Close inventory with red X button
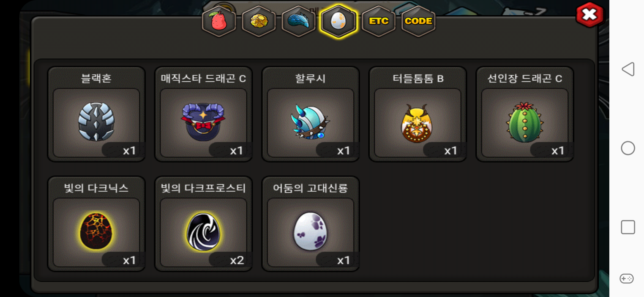This screenshot has width=644, height=297. (x=590, y=15)
